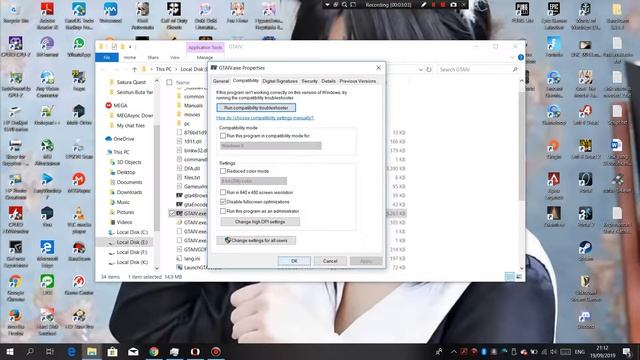Open Opera from the taskbar
This screenshot has height=360, width=640.
(x=195, y=351)
